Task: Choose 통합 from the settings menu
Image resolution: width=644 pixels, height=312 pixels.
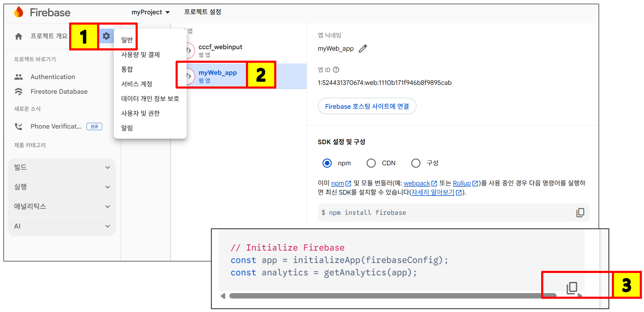Action: pyautogui.click(x=127, y=69)
